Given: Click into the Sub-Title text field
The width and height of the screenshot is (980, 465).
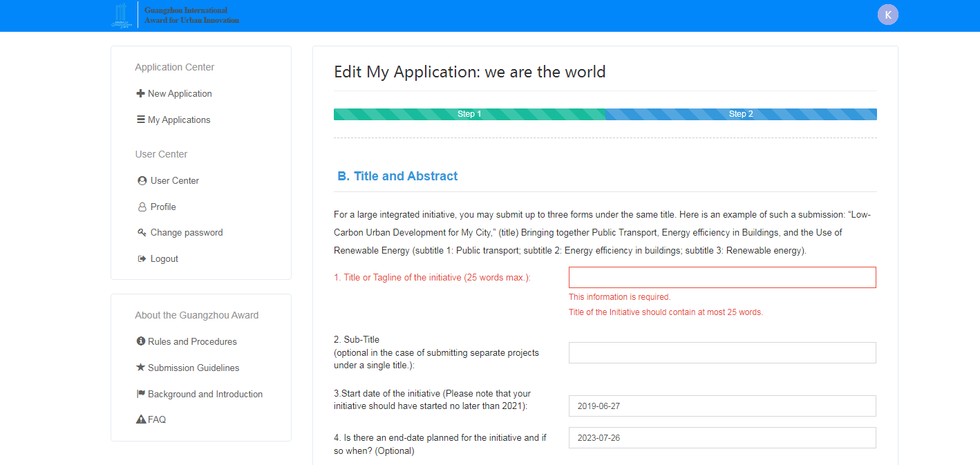Looking at the screenshot, I should [x=722, y=352].
